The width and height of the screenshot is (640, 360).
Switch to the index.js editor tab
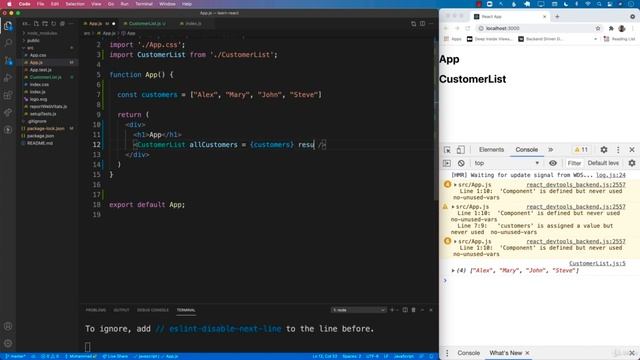tap(191, 24)
